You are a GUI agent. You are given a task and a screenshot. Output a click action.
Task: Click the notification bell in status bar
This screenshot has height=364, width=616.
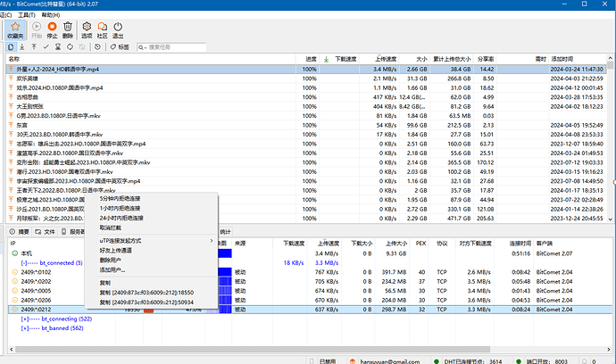pyautogui.click(x=584, y=361)
